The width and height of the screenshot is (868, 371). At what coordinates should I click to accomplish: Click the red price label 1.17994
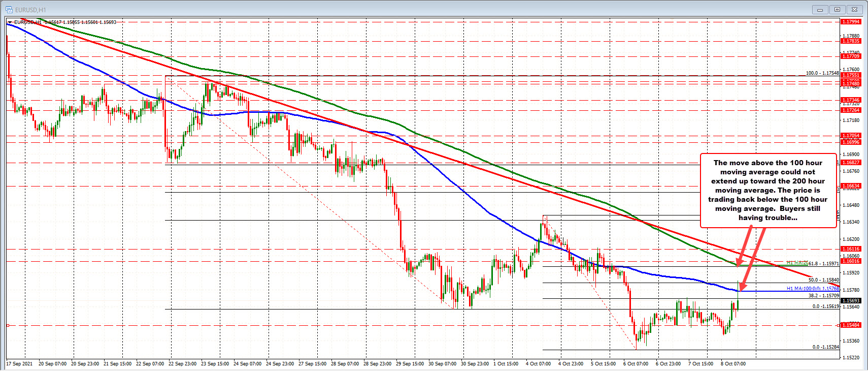(851, 22)
